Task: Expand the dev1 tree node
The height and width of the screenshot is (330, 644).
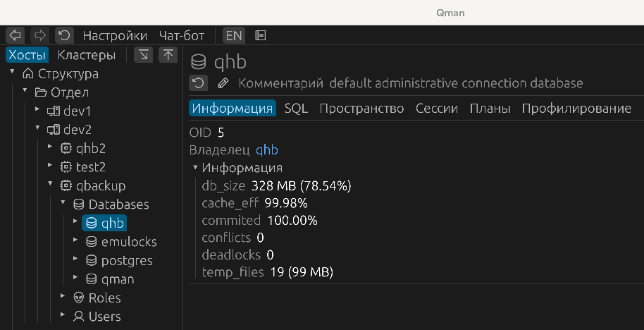Action: click(x=37, y=111)
